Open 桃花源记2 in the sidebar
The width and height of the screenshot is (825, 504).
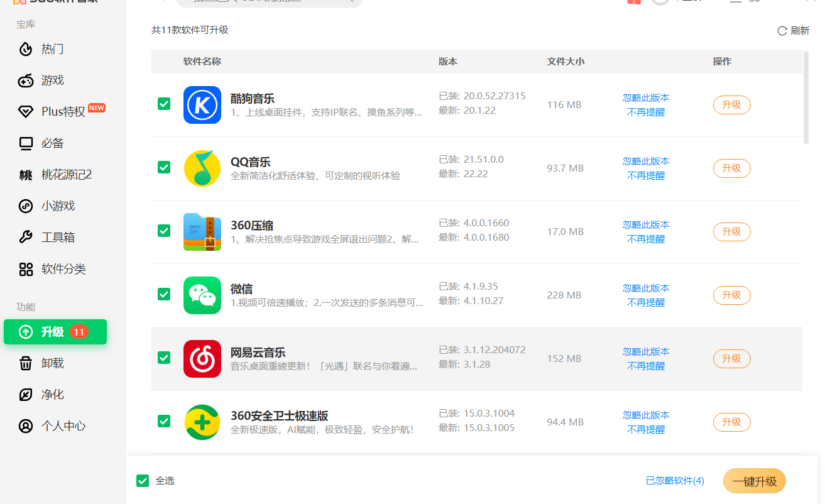coord(67,175)
